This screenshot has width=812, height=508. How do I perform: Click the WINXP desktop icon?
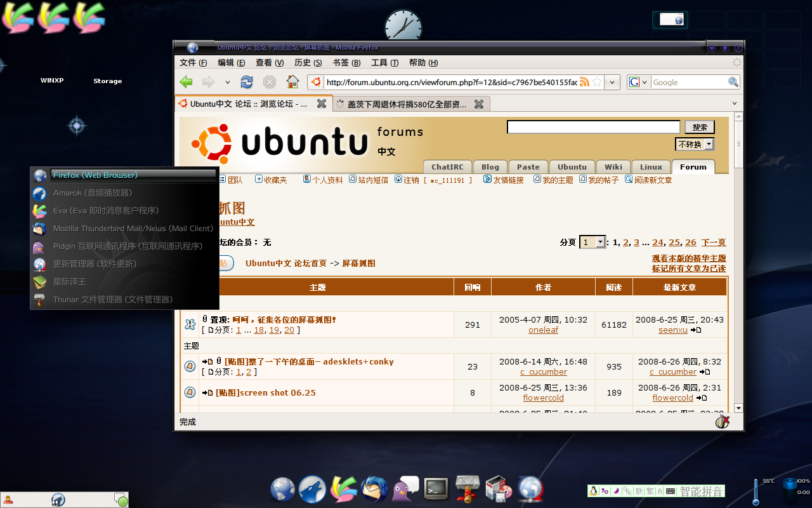pyautogui.click(x=52, y=81)
